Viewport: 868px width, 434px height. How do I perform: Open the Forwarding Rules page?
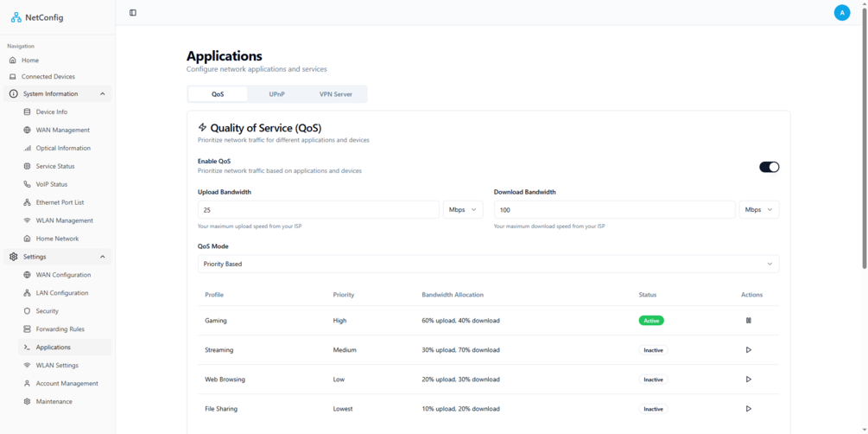(60, 329)
